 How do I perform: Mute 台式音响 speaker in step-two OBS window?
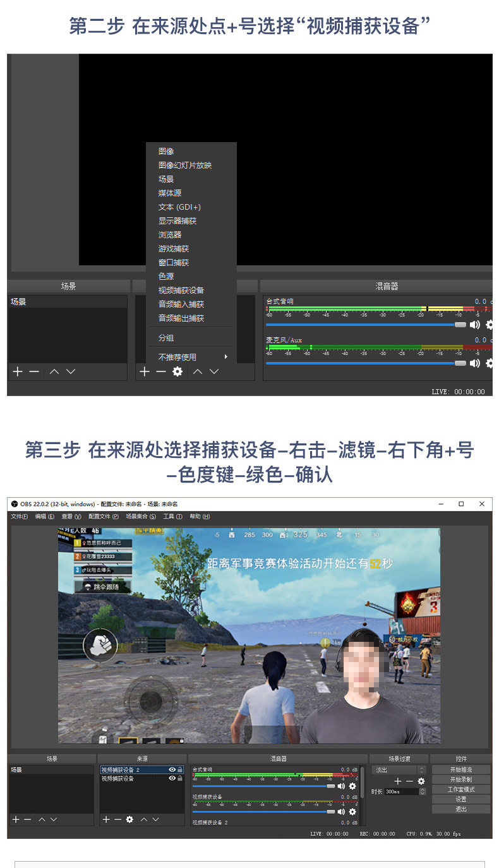[474, 325]
